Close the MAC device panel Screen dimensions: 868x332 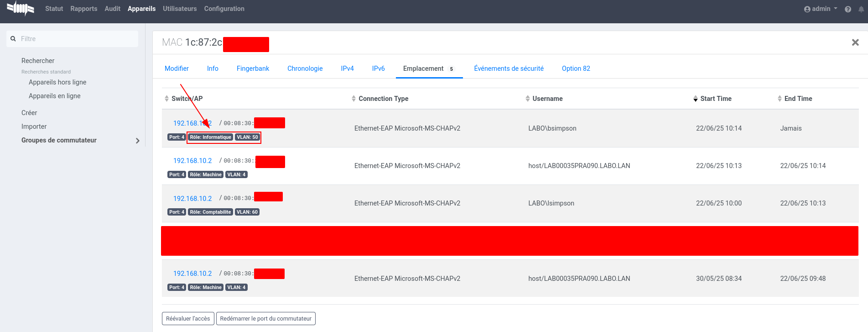855,42
